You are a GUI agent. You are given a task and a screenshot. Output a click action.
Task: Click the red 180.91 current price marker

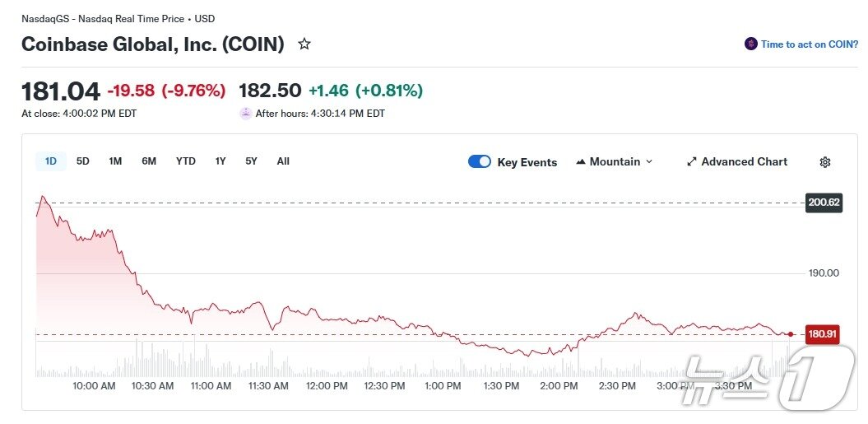coord(821,334)
